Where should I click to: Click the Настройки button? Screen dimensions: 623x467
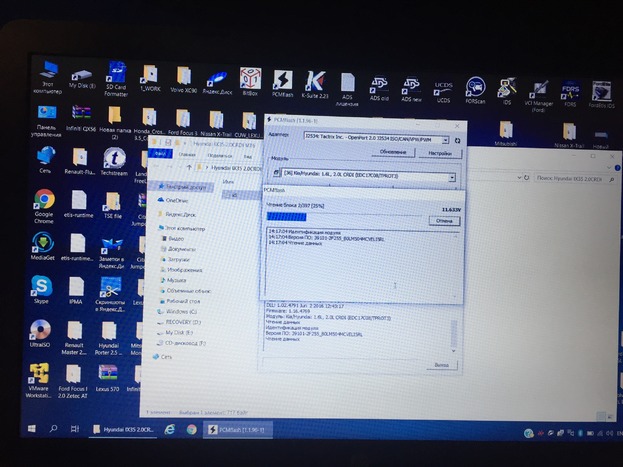[439, 153]
